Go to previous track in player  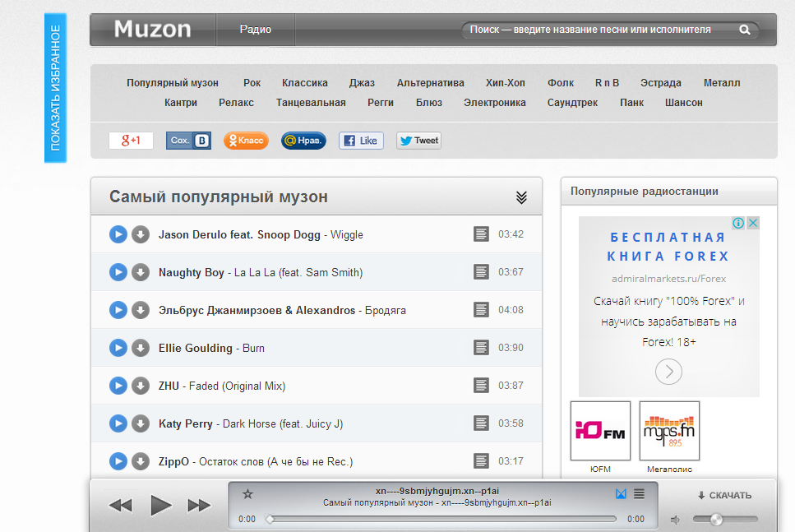[120, 505]
